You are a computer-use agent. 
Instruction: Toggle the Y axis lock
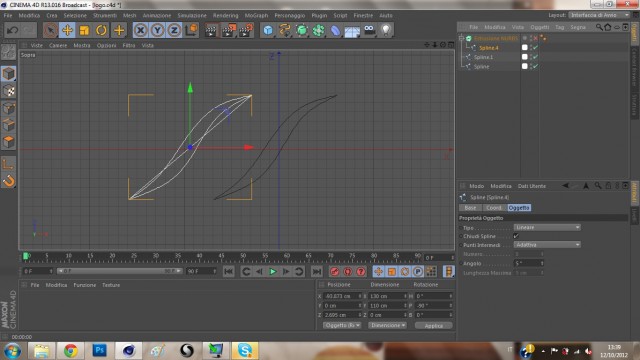(x=157, y=30)
